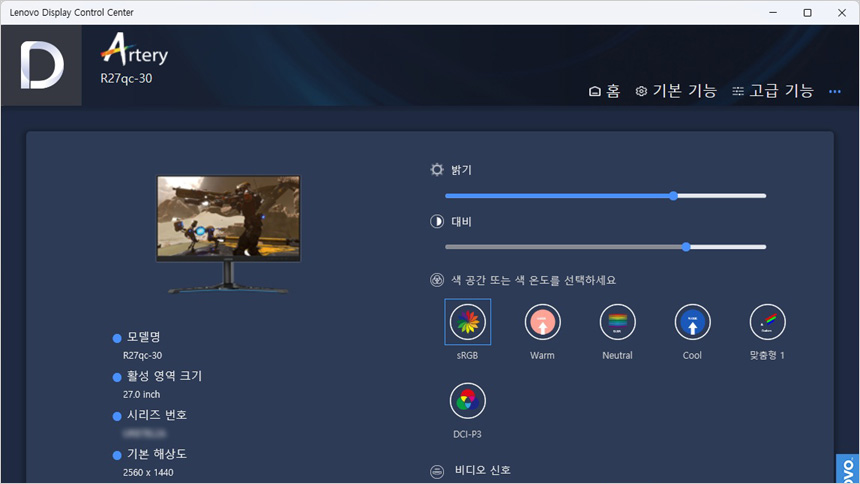Click the Artery brand logo

[134, 50]
